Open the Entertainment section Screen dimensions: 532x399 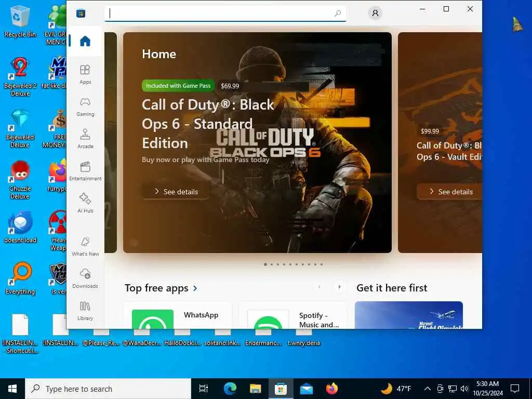point(85,171)
